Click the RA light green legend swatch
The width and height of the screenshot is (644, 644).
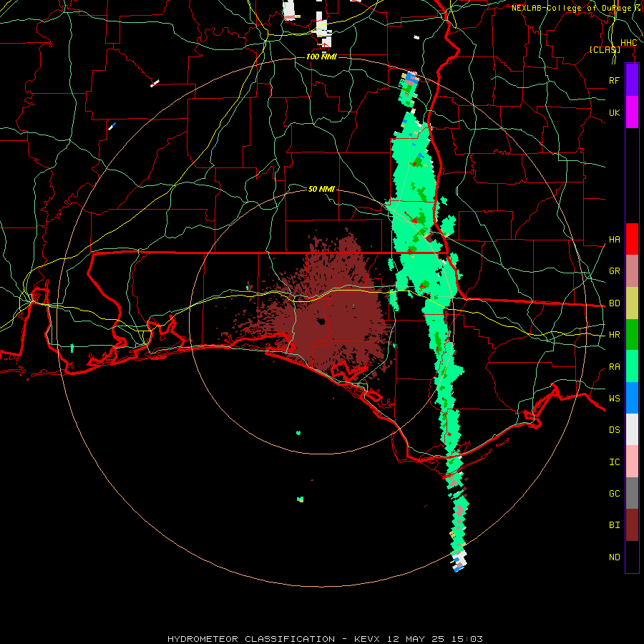click(x=632, y=366)
